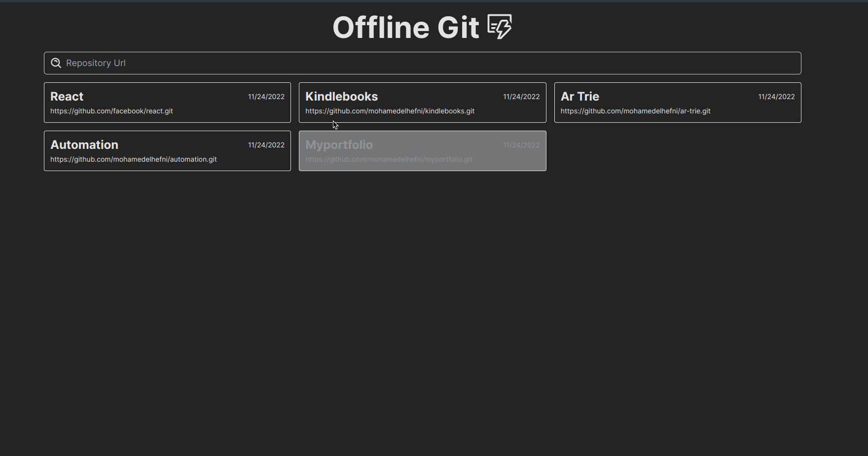The height and width of the screenshot is (456, 868).
Task: Click the facebook/react.git URL text
Action: coord(111,111)
